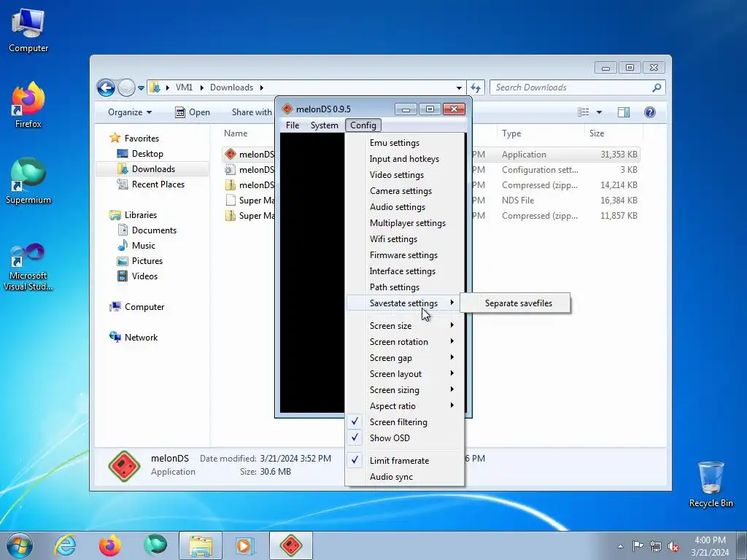Image resolution: width=747 pixels, height=560 pixels.
Task: Open the Action Center flag tray icon
Action: point(638,545)
